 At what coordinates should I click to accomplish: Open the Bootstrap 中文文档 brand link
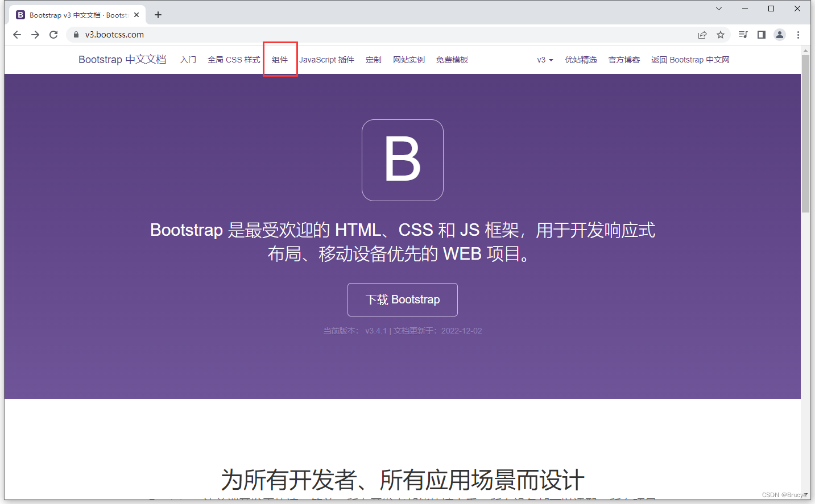(x=122, y=60)
